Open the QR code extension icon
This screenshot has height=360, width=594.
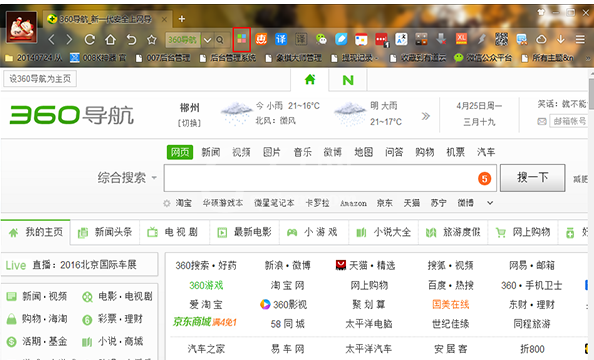(502, 39)
